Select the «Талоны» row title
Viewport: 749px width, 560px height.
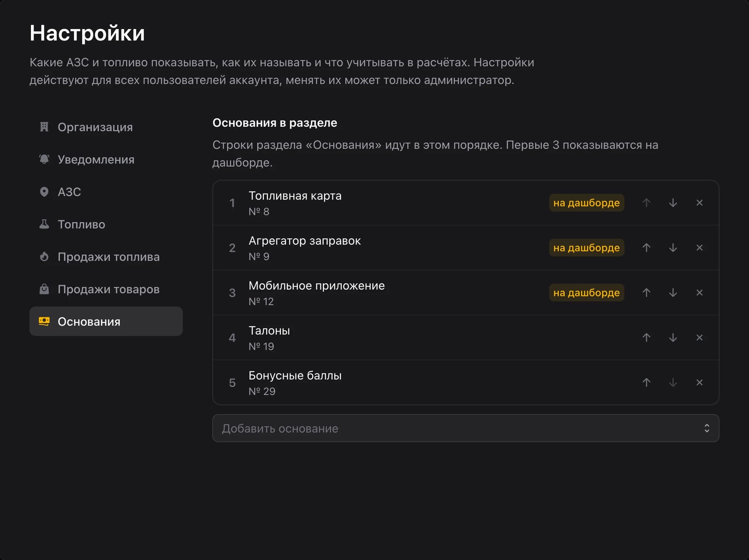269,330
